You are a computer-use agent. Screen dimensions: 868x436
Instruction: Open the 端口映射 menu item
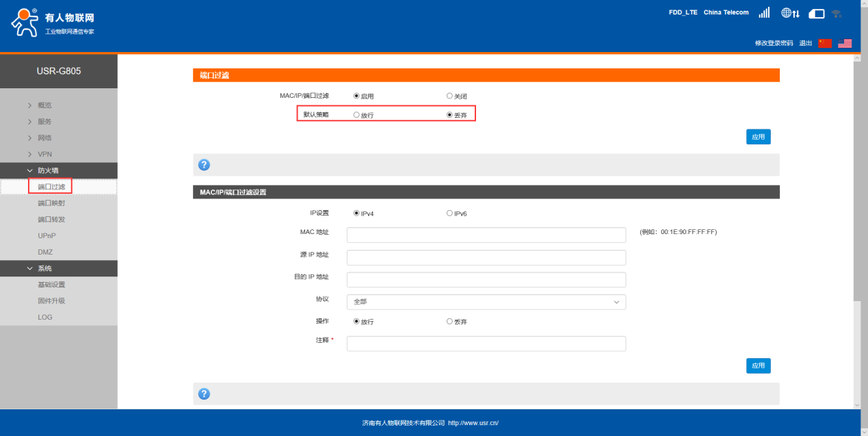pyautogui.click(x=51, y=203)
